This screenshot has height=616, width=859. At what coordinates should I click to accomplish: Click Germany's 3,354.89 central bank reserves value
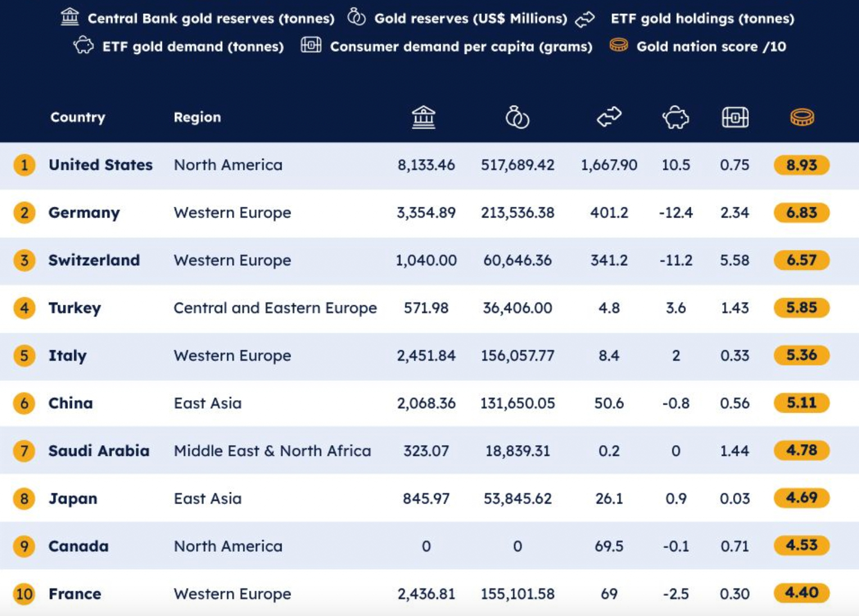coord(426,212)
